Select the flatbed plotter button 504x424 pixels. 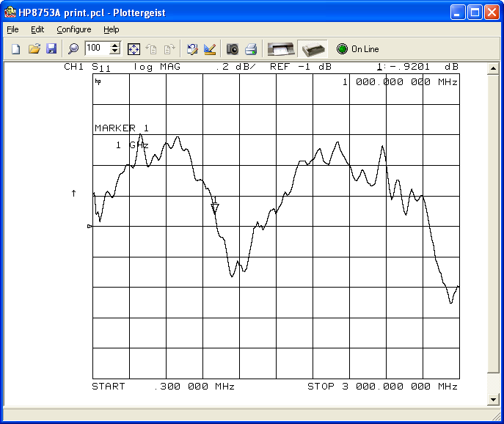click(280, 49)
